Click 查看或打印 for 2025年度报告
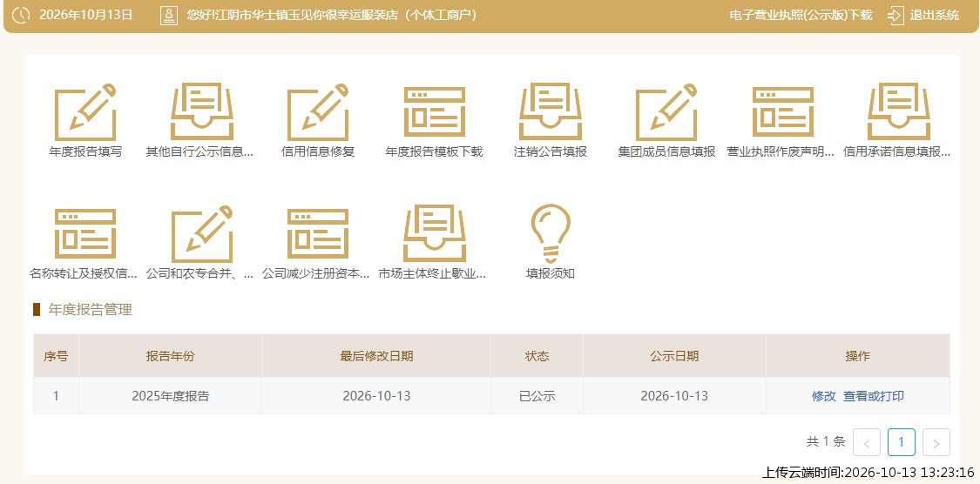980x484 pixels. 873,396
